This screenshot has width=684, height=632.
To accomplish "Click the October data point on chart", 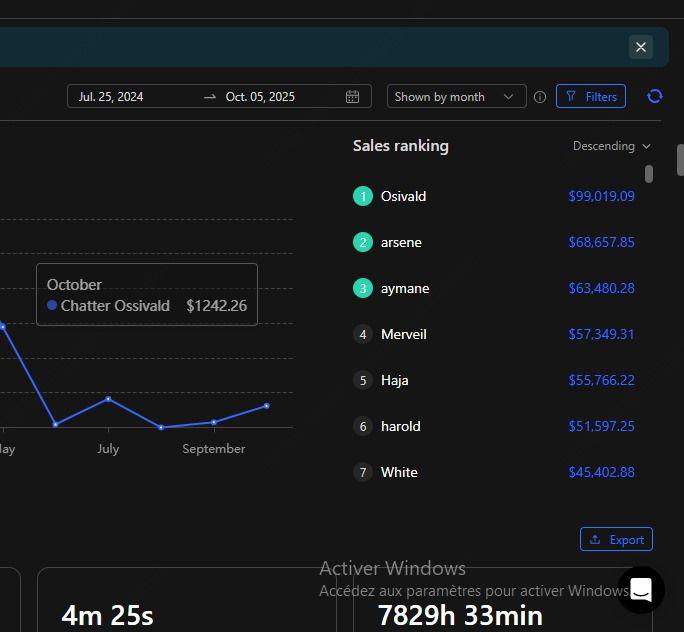I will click(x=266, y=405).
